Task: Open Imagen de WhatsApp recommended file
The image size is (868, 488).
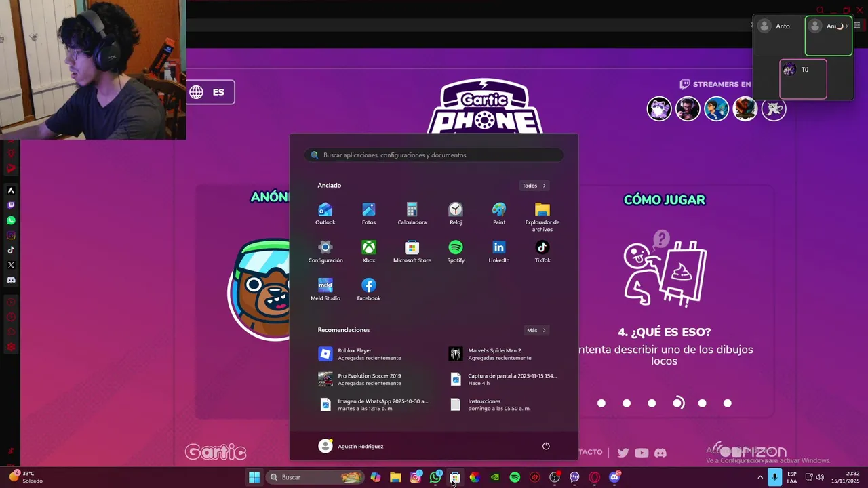Action: pyautogui.click(x=374, y=404)
